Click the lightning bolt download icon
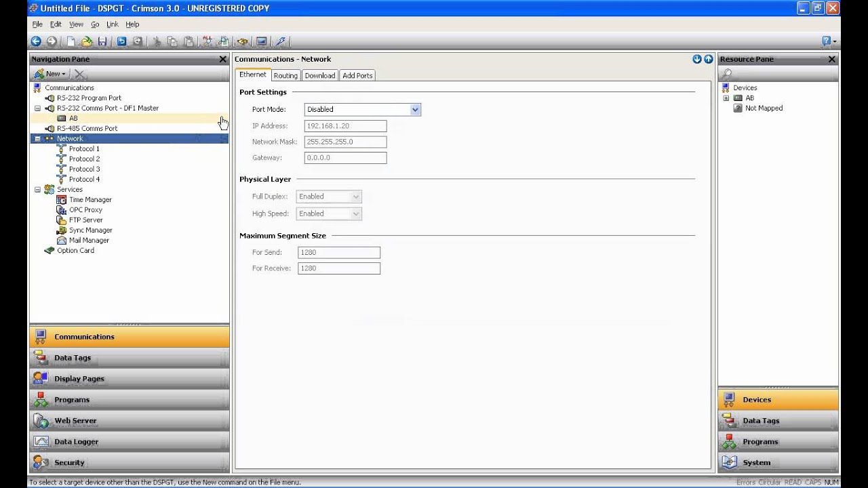Screen dimensions: 868x488 (x=280, y=41)
